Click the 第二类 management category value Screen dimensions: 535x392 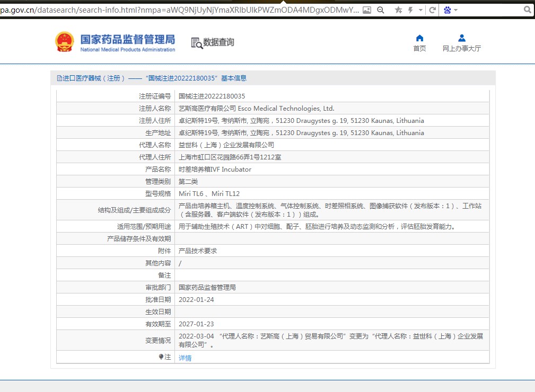click(188, 182)
